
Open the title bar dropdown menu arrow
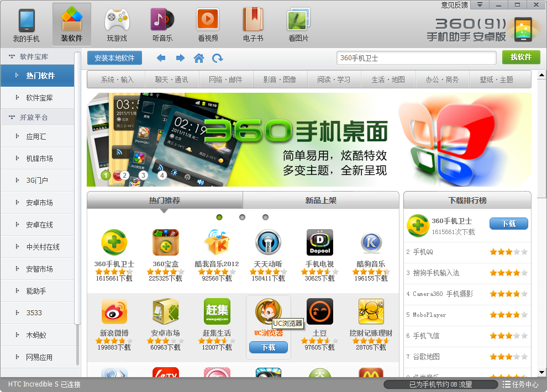[x=480, y=4]
